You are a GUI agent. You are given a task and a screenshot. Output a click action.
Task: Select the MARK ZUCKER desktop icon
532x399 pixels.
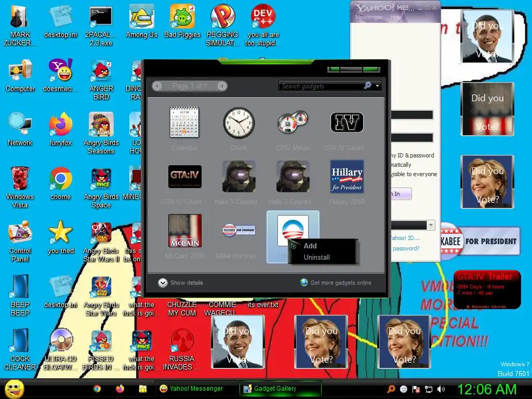(20, 26)
